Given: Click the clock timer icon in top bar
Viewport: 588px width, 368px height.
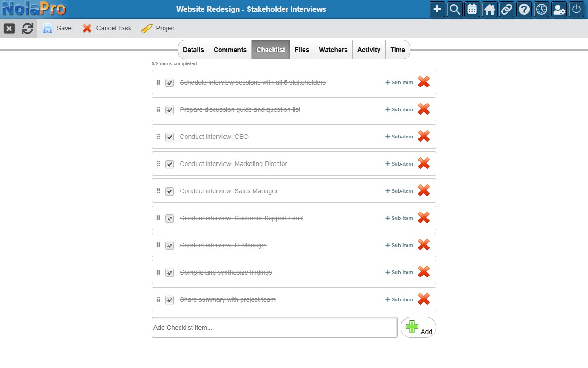Looking at the screenshot, I should [x=542, y=9].
